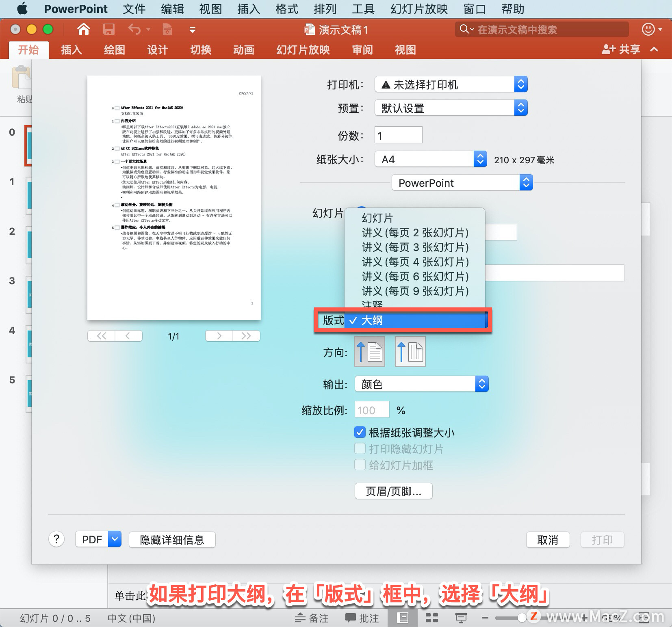This screenshot has width=672, height=627.
Task: Toggle scale to fit paper checkbox
Action: tap(360, 432)
